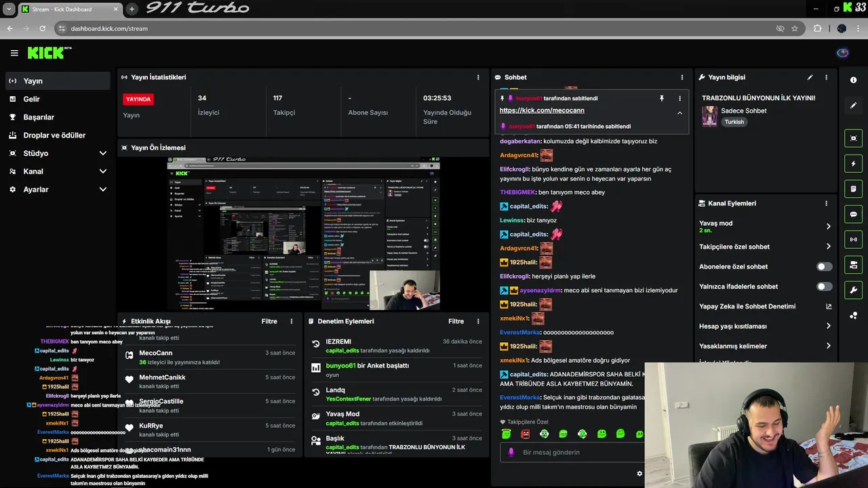This screenshot has height=488, width=868.
Task: Open the Yayın bilgisi panel three-dot menu
Action: [x=826, y=77]
